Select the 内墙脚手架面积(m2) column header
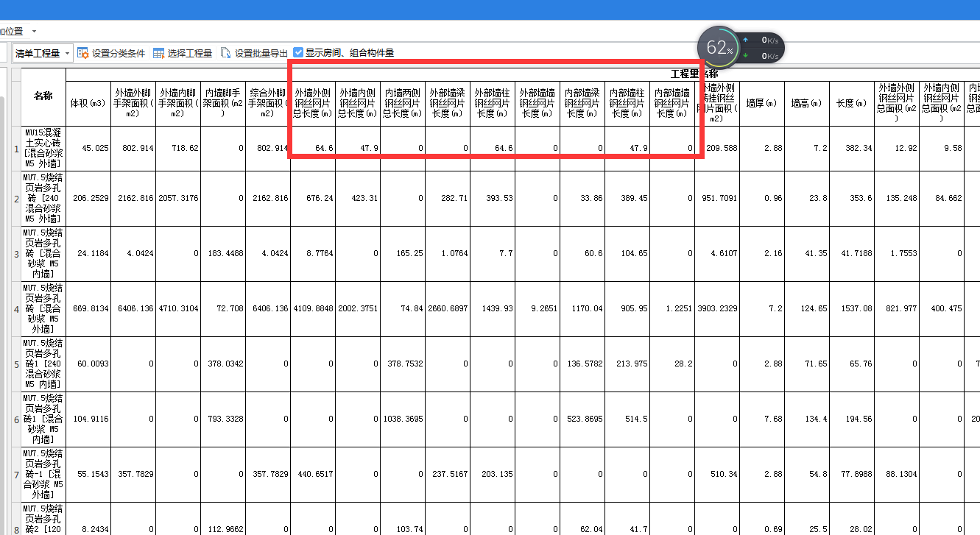The image size is (980, 535). [x=223, y=103]
